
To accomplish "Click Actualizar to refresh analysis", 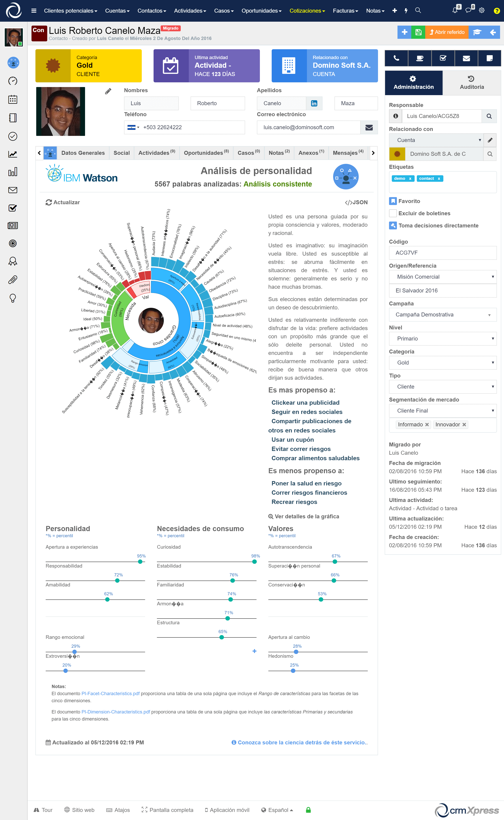I will pyautogui.click(x=63, y=202).
